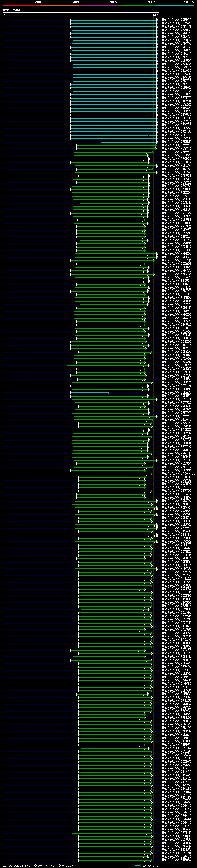Click hit label UniRef100_P27490
Screen dimensions: 197x868
(x=177, y=667)
